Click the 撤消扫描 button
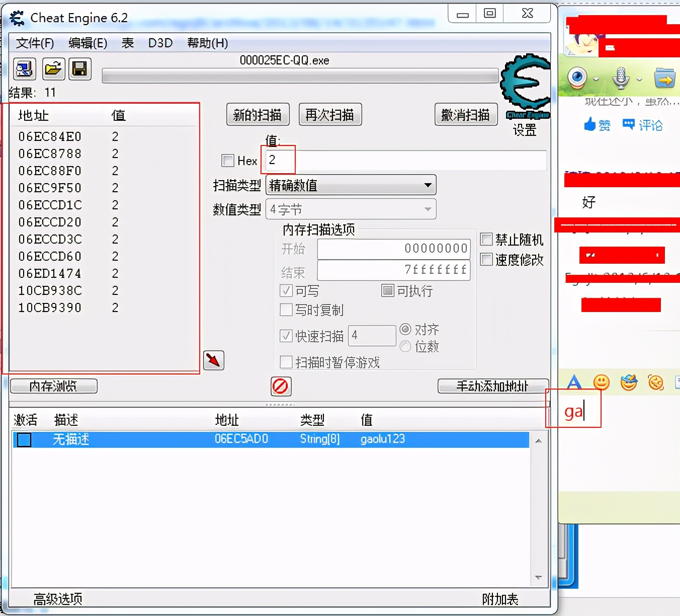The image size is (680, 616). tap(466, 115)
